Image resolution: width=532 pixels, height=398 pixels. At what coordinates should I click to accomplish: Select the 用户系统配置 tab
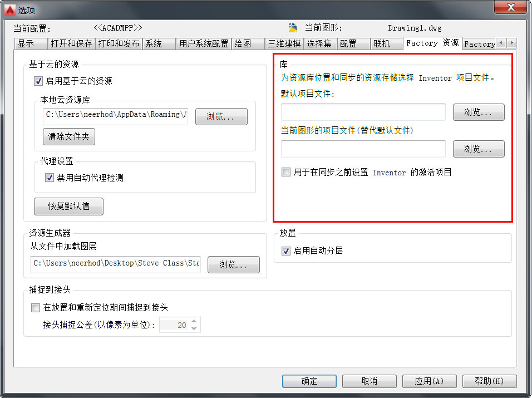click(x=204, y=44)
